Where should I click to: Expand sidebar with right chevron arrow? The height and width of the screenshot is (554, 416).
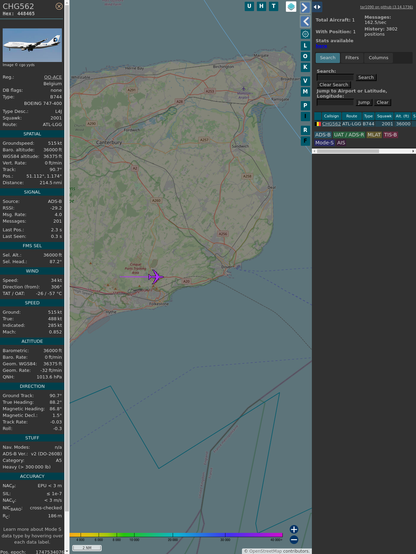[305, 7]
